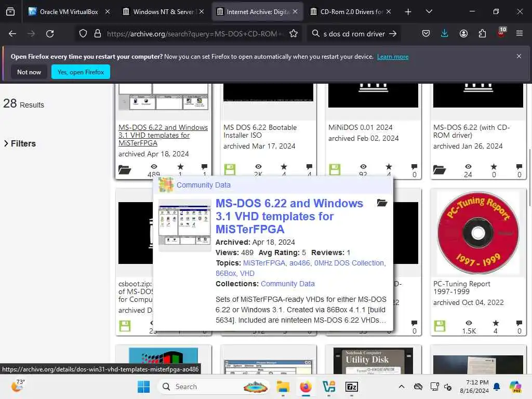The image size is (532, 399).
Task: Click Firefox icon in taskbar
Action: click(x=305, y=387)
